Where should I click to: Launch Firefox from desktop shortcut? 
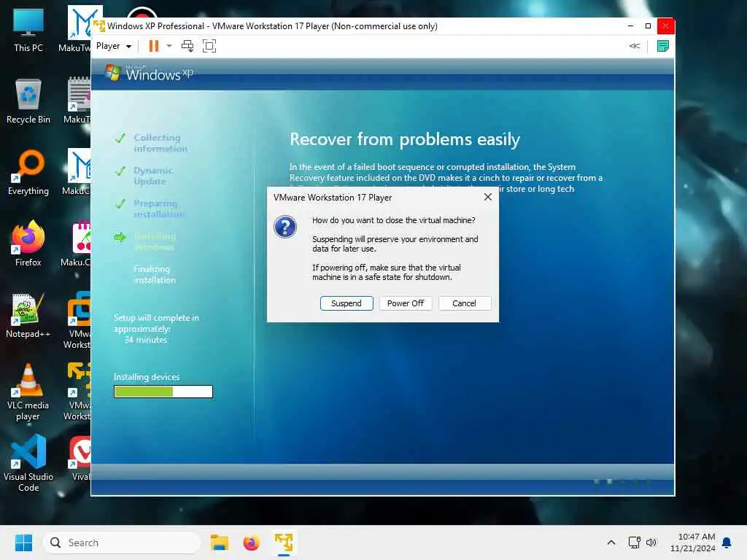[x=28, y=243]
